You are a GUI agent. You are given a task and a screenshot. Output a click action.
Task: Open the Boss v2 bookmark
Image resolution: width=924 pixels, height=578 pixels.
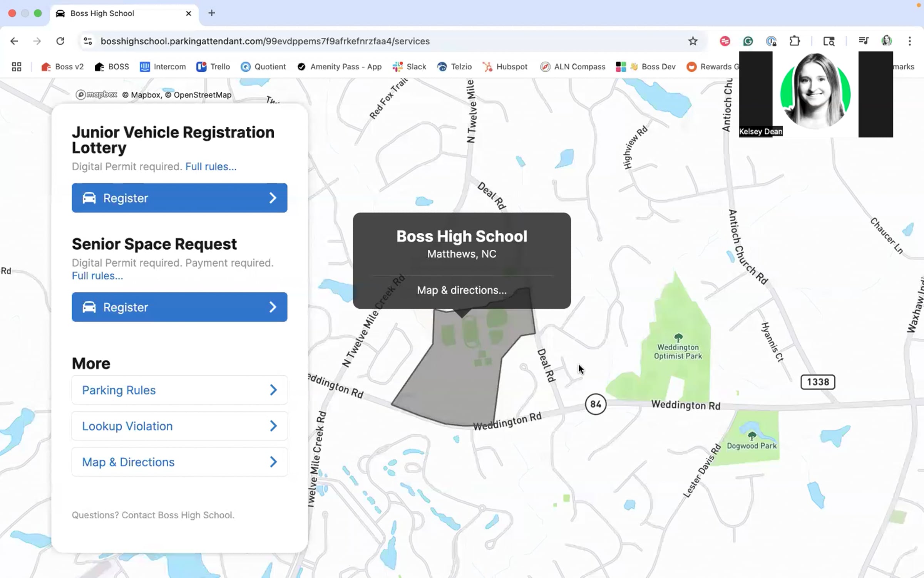point(62,67)
